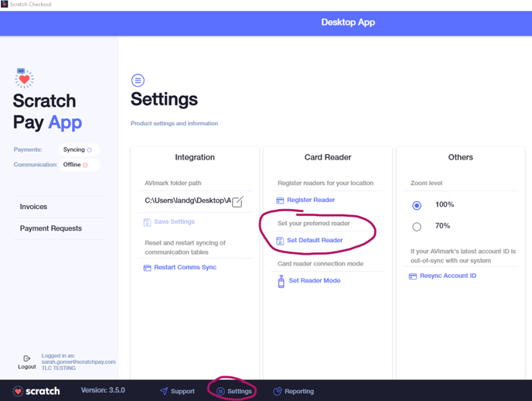Click the Set Reader Mode device icon
This screenshot has height=401, width=532.
point(281,282)
